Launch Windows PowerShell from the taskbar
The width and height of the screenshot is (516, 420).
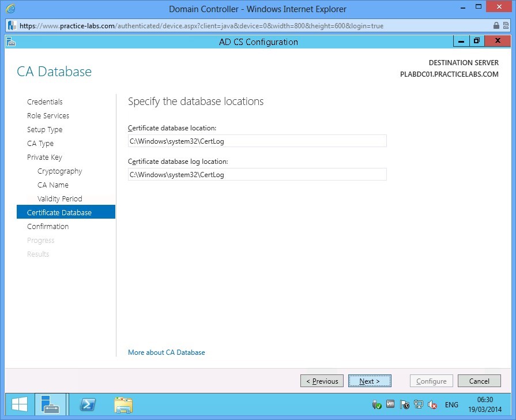point(87,404)
